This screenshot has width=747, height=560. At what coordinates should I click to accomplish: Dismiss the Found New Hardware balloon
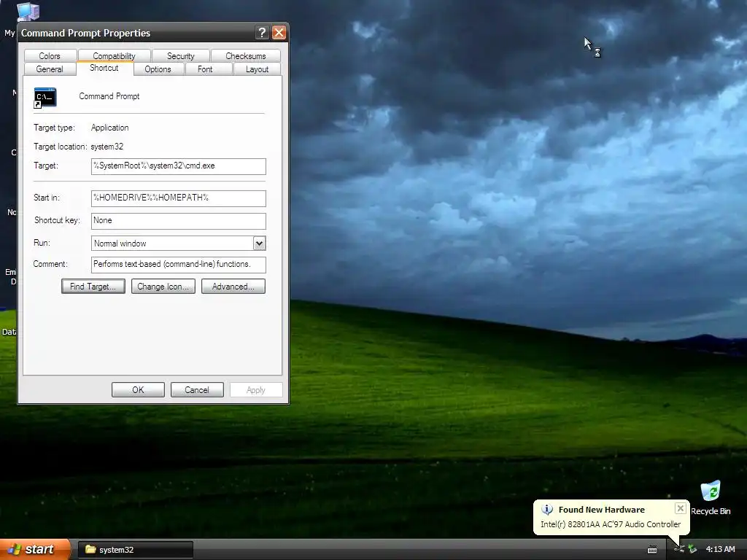(x=681, y=508)
